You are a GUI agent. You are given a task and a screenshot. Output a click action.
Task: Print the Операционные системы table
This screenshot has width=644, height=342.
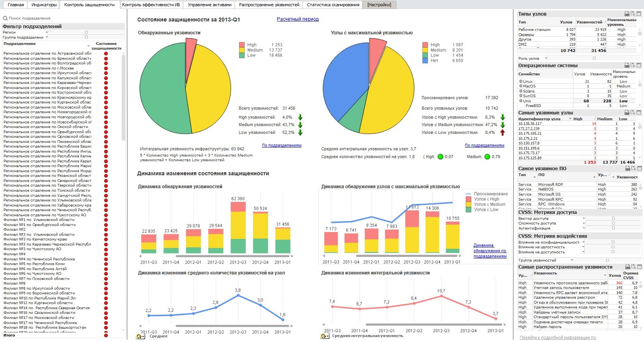[x=627, y=65]
